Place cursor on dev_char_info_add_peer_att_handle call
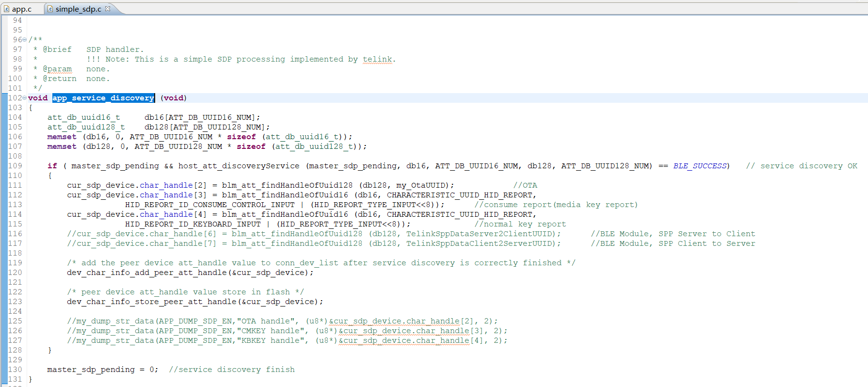868x387 pixels. pos(146,273)
